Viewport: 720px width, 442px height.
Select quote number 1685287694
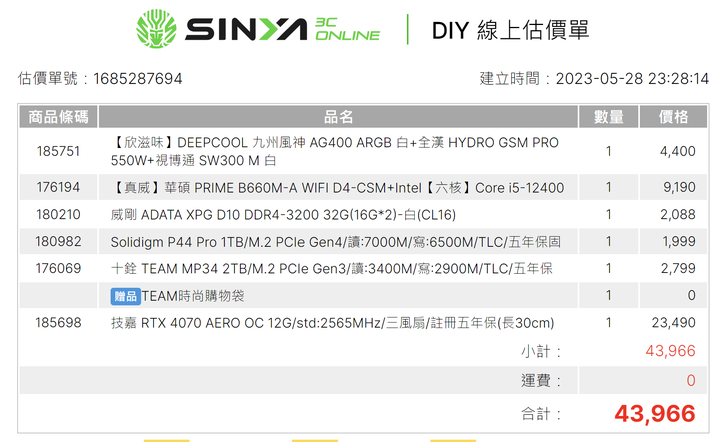[138, 78]
